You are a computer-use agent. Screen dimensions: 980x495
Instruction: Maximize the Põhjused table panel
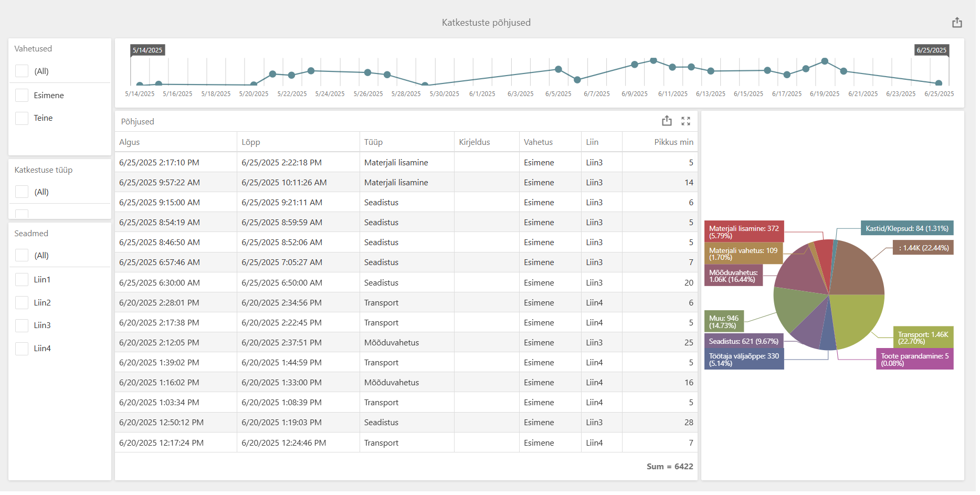pyautogui.click(x=686, y=121)
